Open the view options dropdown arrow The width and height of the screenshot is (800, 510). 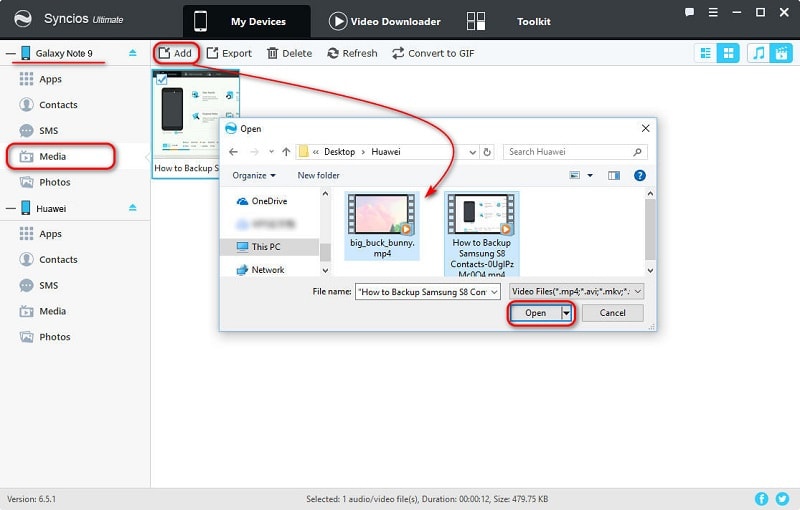[590, 175]
